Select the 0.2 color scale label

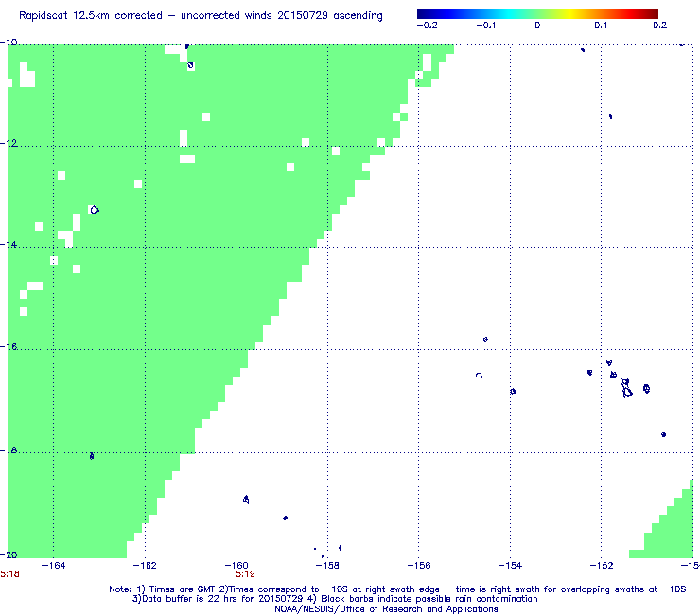(660, 26)
